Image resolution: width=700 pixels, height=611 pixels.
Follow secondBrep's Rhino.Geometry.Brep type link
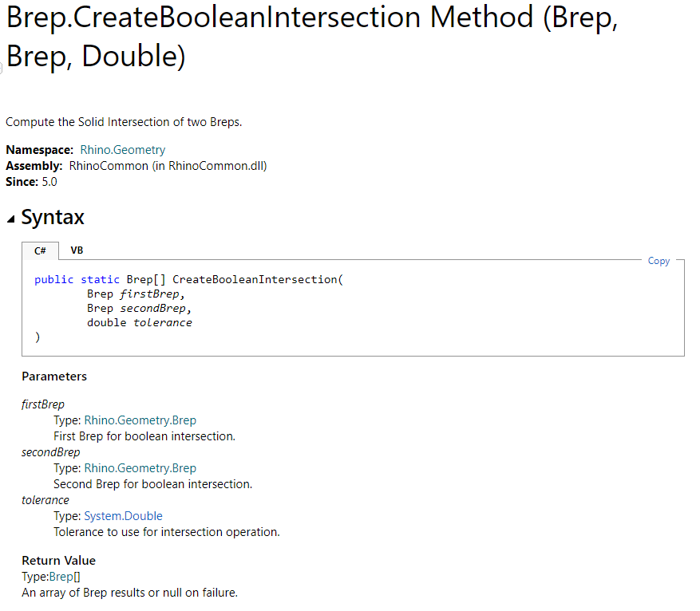coord(140,468)
